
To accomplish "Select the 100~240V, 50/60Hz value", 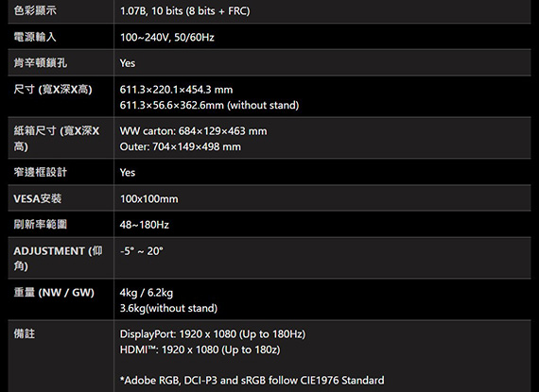I will click(167, 37).
